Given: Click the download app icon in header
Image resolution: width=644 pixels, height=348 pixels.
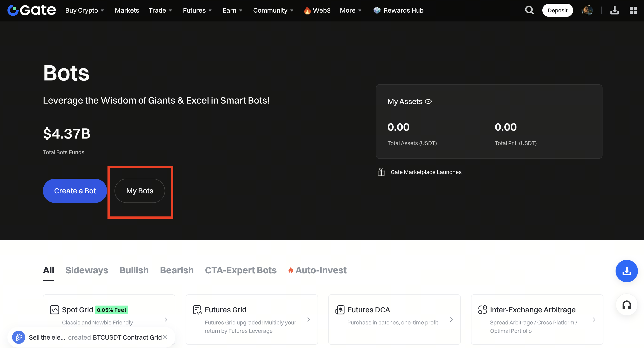Looking at the screenshot, I should coord(614,10).
